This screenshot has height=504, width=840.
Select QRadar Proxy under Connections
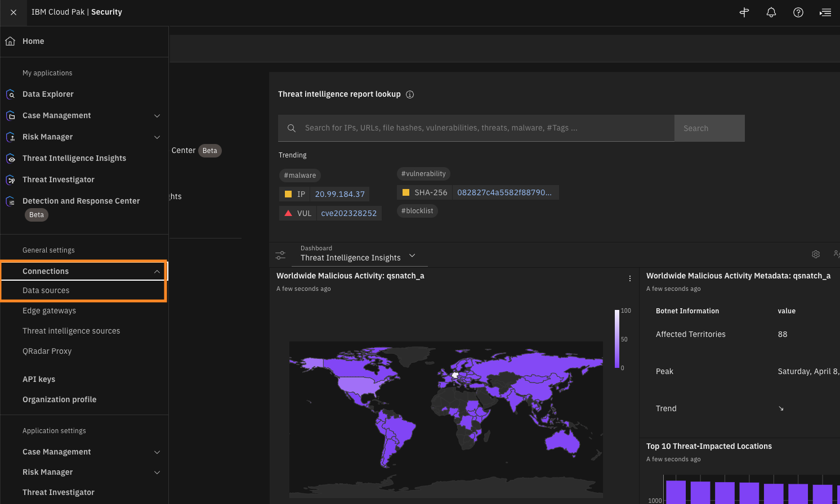(x=47, y=351)
